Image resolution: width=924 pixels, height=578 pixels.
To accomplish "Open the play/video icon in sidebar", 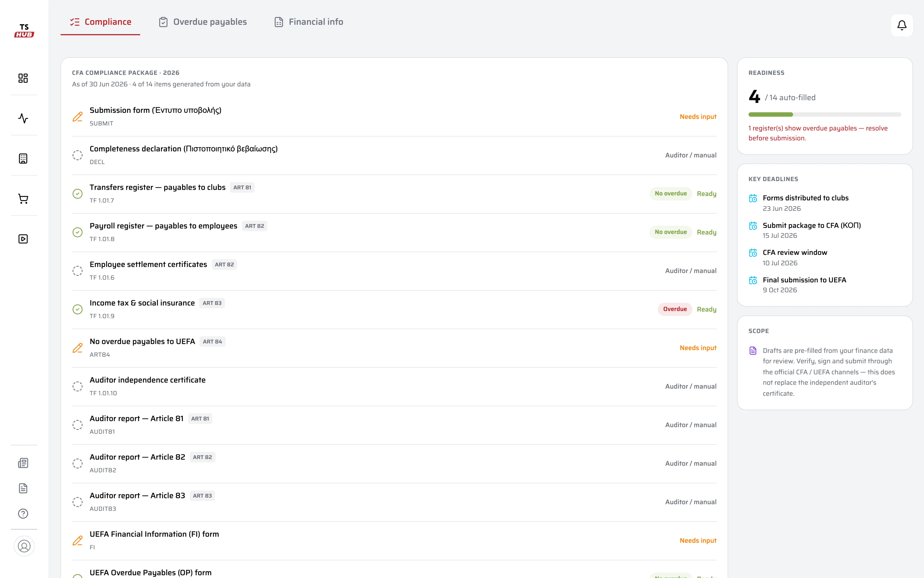I will tap(23, 239).
